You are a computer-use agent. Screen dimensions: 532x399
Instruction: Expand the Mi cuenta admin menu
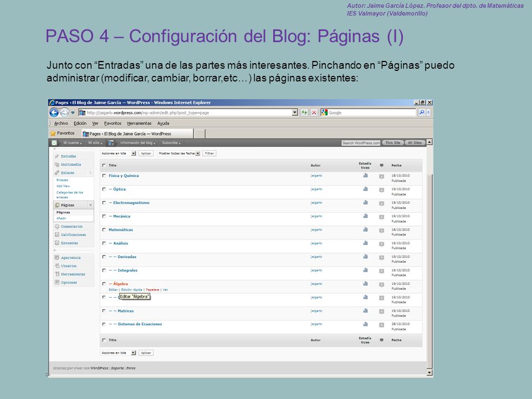[72, 143]
